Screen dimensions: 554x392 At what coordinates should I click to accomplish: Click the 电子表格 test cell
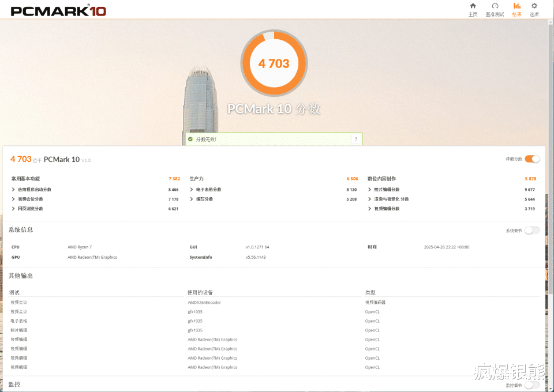coord(18,321)
